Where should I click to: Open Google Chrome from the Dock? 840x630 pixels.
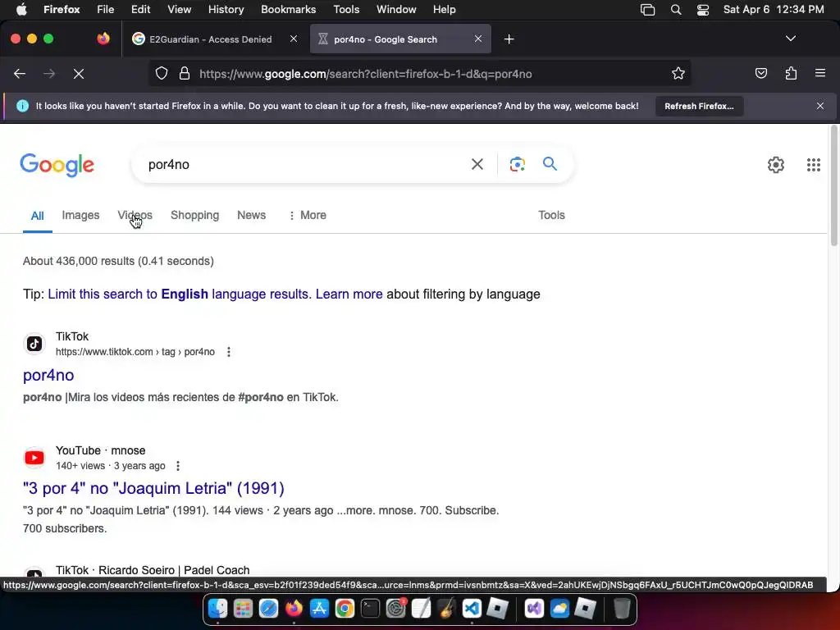point(345,609)
